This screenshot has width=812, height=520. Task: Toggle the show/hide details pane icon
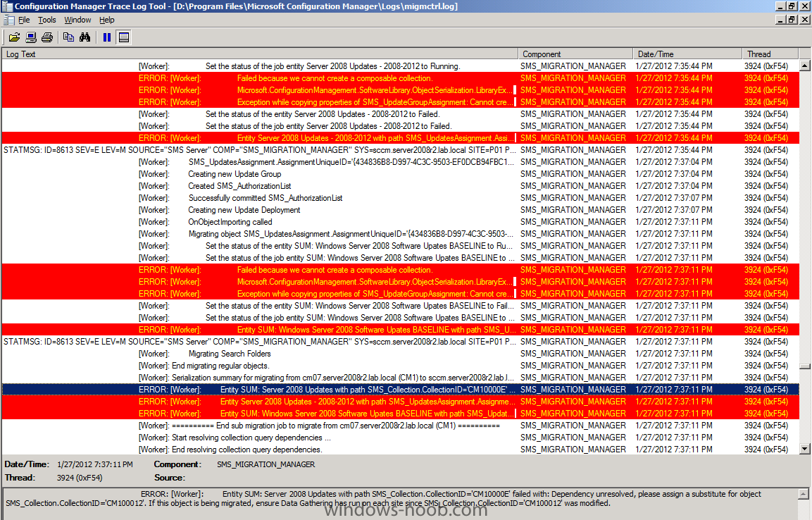click(x=124, y=37)
